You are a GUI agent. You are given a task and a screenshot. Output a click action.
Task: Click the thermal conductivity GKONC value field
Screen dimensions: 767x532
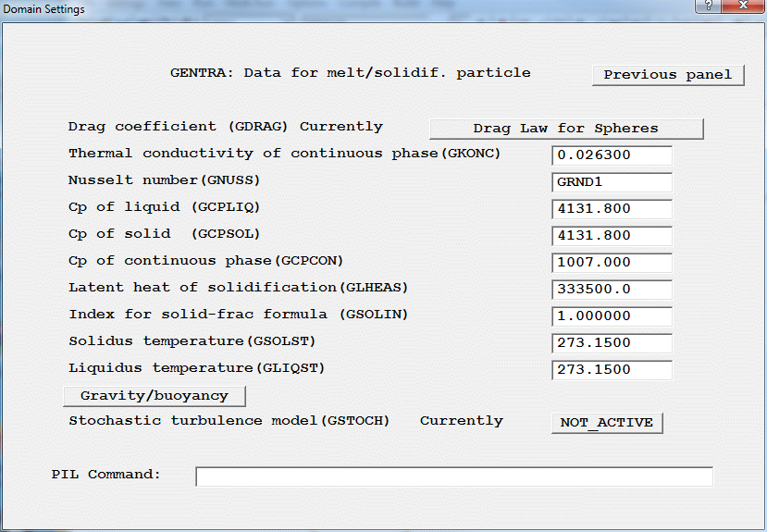click(612, 155)
